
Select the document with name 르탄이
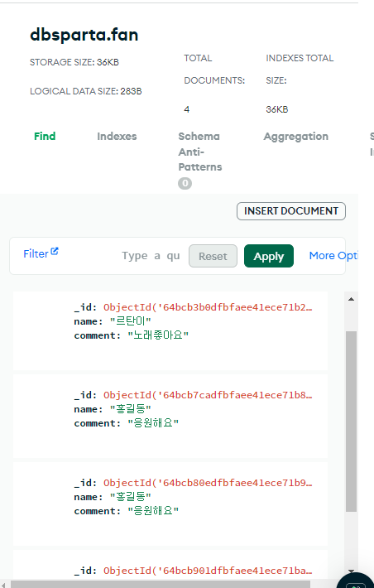pos(170,330)
